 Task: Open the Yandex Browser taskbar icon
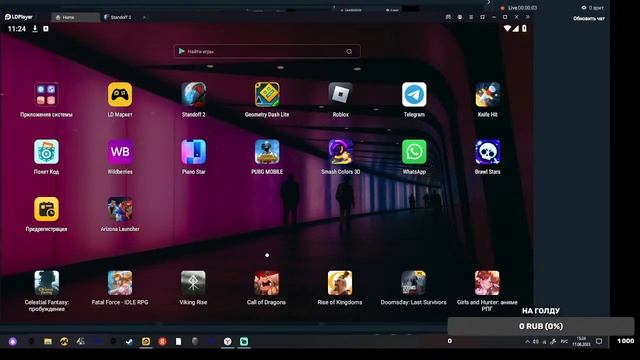tap(228, 341)
